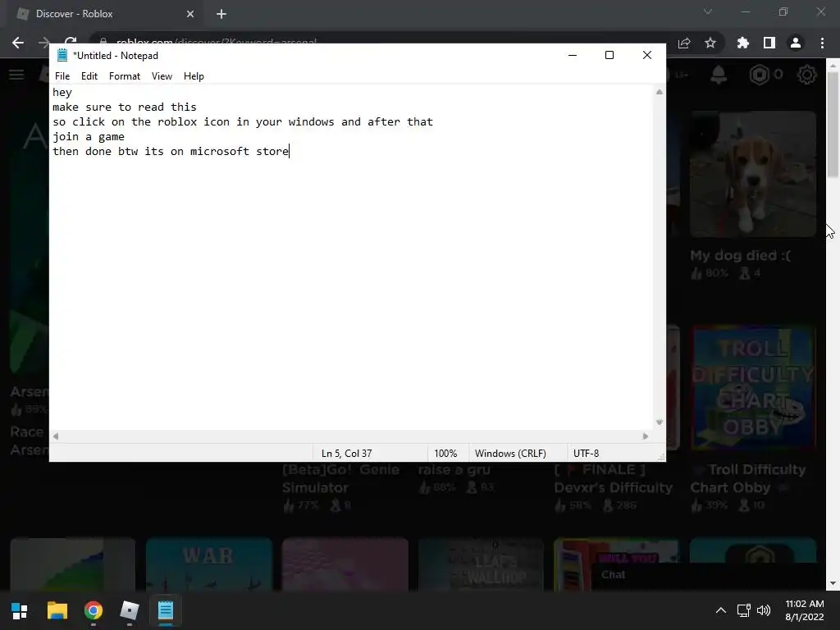Open 'My dog died :(' game thumbnail
The height and width of the screenshot is (630, 840).
pyautogui.click(x=753, y=174)
